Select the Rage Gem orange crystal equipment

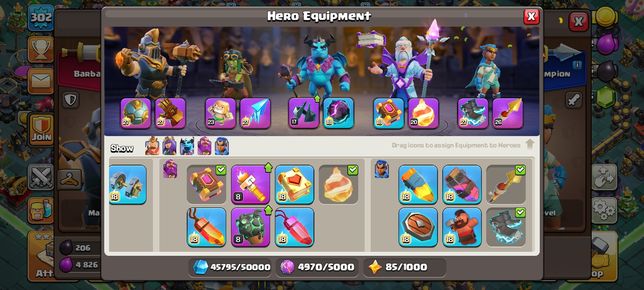click(x=206, y=227)
